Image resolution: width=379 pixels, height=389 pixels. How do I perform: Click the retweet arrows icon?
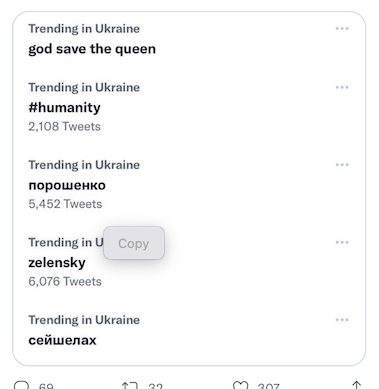[130, 385]
